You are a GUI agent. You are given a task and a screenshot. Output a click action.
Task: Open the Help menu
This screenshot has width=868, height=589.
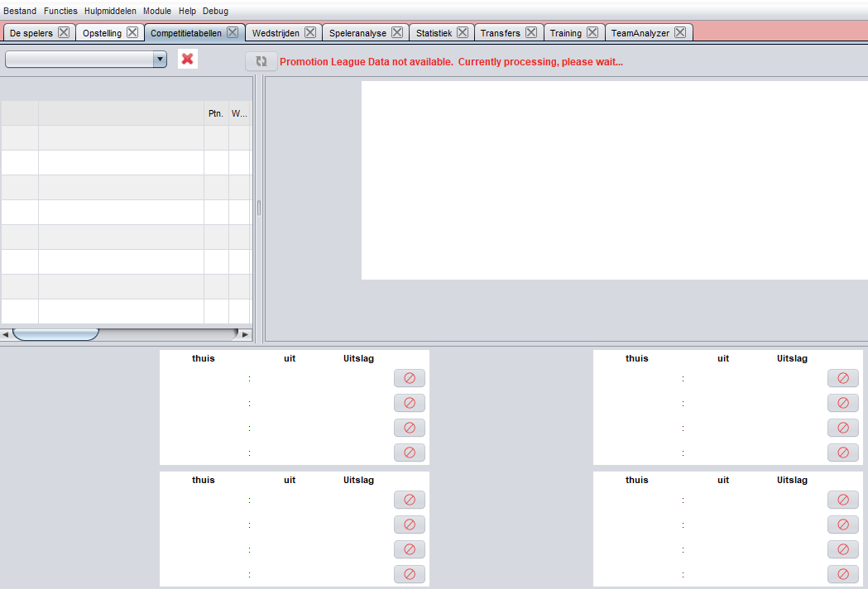[x=187, y=11]
